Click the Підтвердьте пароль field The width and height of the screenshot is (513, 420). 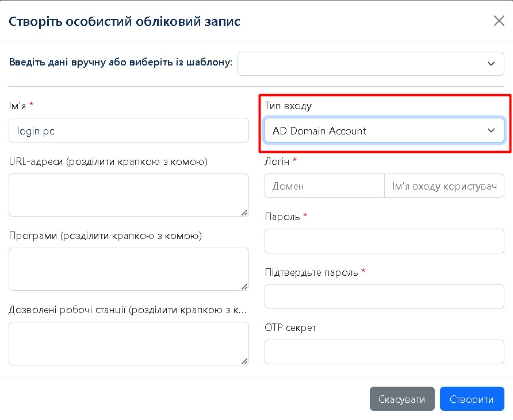point(384,296)
